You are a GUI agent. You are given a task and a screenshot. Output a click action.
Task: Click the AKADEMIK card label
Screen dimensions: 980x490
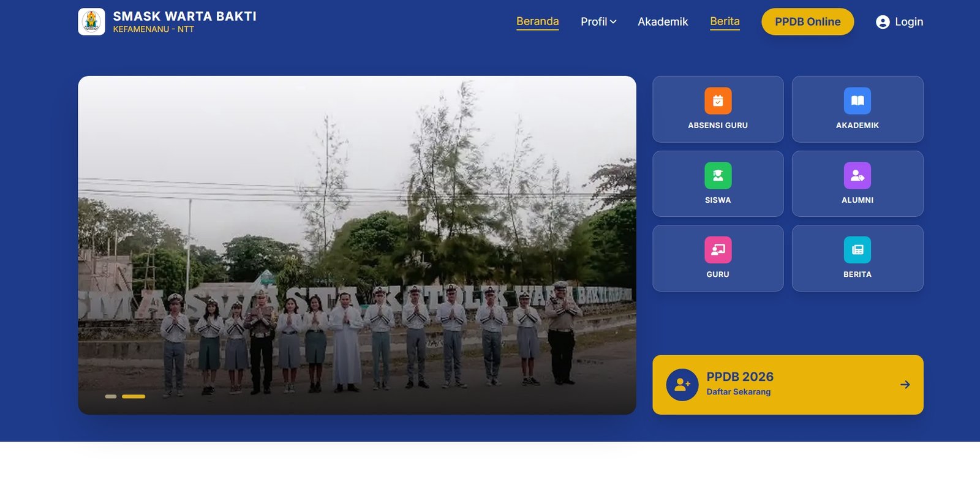858,126
